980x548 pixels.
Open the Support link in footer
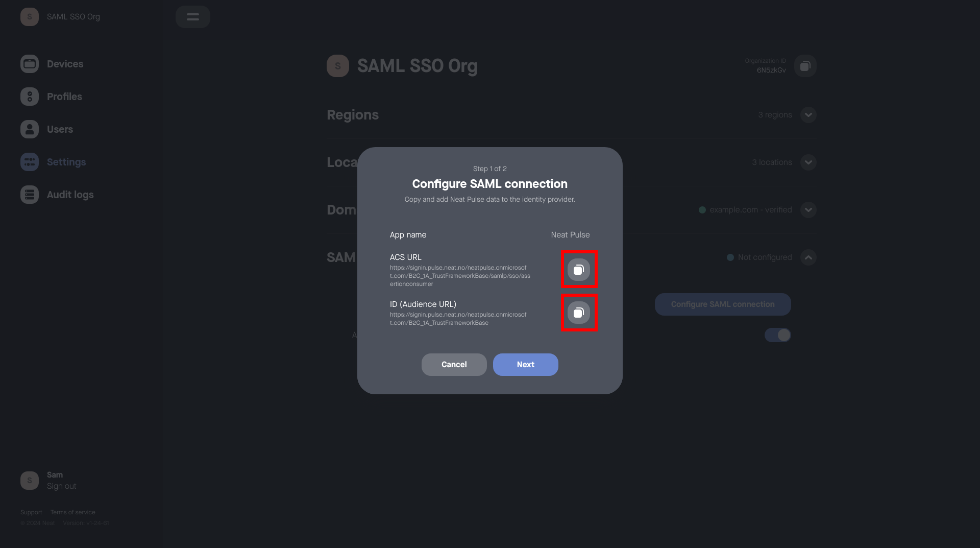pyautogui.click(x=31, y=512)
